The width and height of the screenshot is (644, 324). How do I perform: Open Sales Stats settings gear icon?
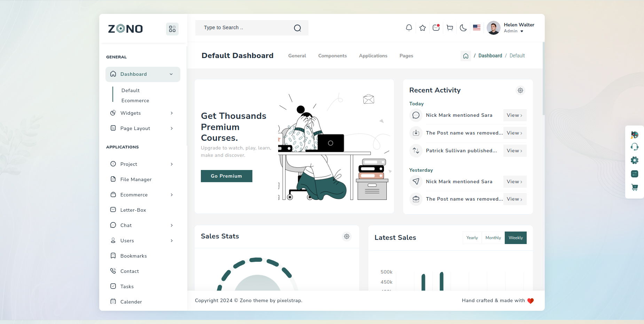(x=347, y=236)
